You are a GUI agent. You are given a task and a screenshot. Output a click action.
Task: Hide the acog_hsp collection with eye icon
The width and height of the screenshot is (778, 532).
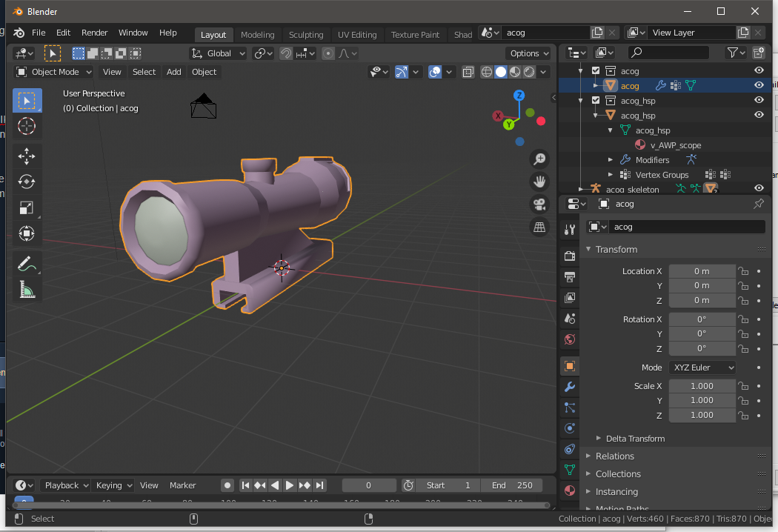click(758, 101)
